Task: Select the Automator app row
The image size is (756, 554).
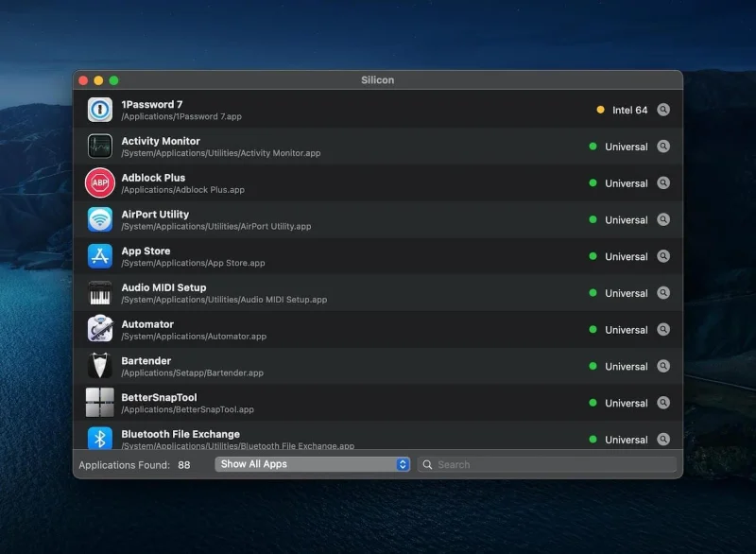Action: click(377, 329)
